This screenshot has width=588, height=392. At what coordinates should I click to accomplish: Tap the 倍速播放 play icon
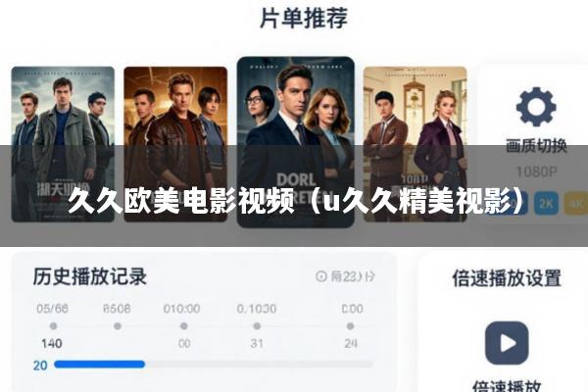point(507,343)
